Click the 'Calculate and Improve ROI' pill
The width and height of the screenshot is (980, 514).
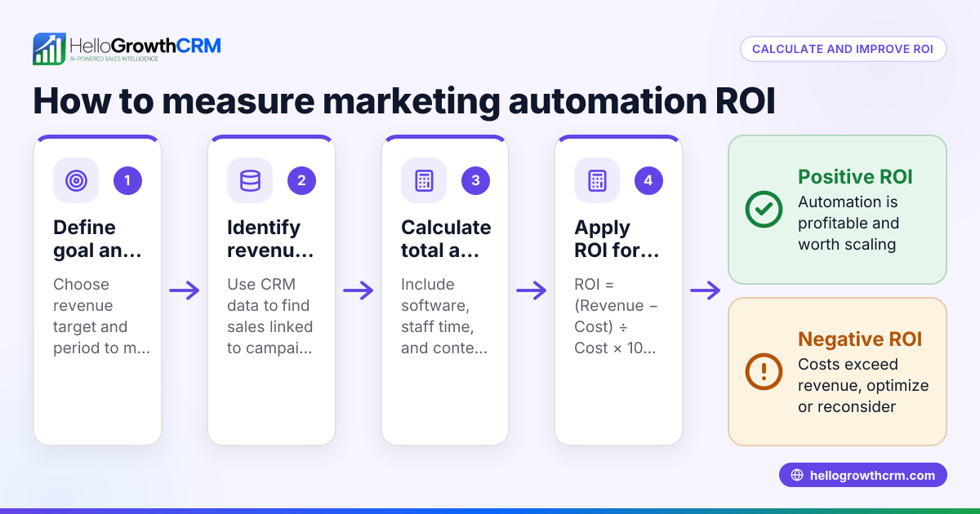(843, 49)
